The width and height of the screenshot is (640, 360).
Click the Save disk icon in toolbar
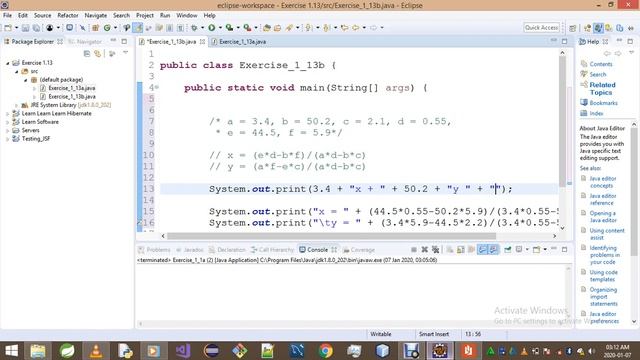25,28
